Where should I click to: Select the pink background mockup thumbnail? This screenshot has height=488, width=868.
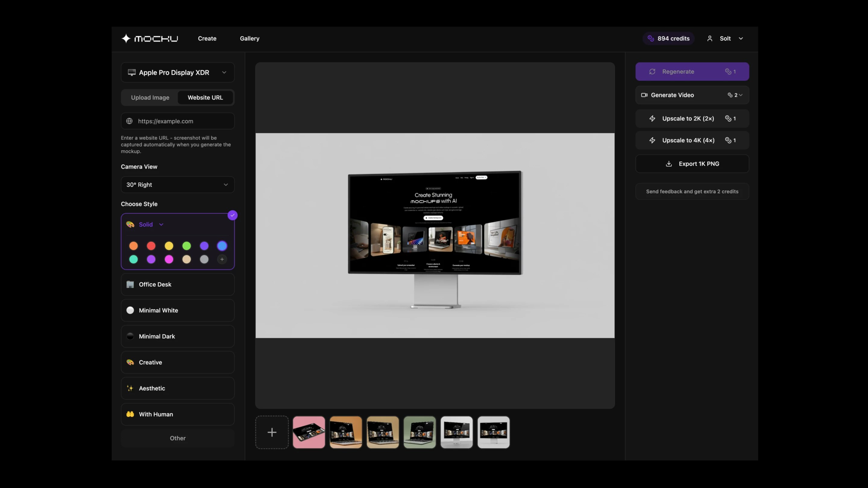click(x=309, y=432)
